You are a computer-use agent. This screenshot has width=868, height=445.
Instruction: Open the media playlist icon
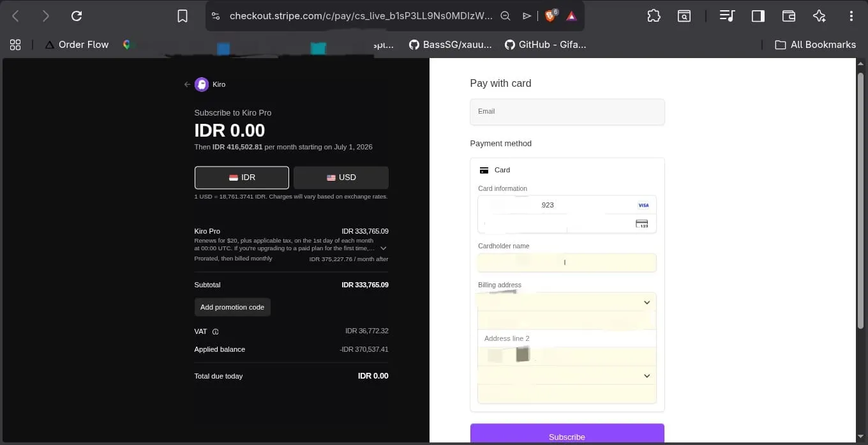[727, 16]
